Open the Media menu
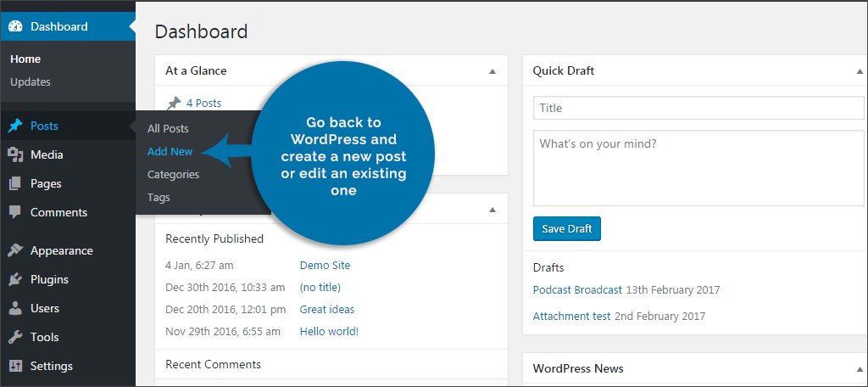Image resolution: width=868 pixels, height=387 pixels. (68, 154)
